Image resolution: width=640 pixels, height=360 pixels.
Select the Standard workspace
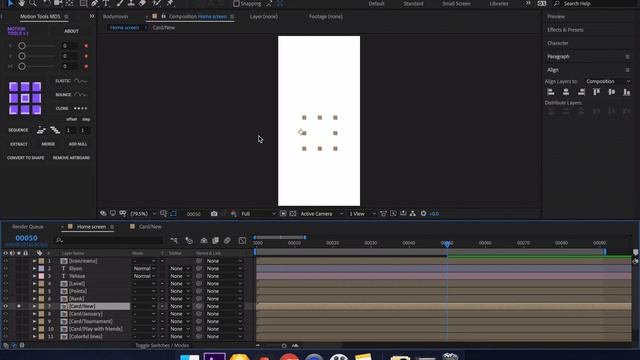[413, 4]
